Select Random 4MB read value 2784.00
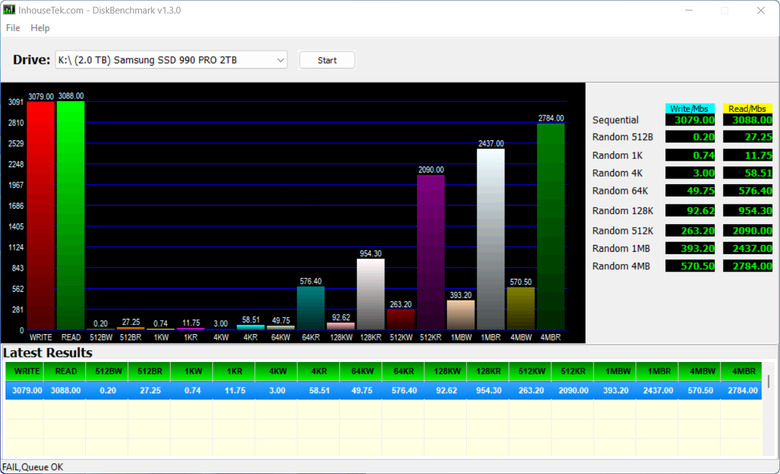Screen dimensions: 780x474 [x=748, y=266]
